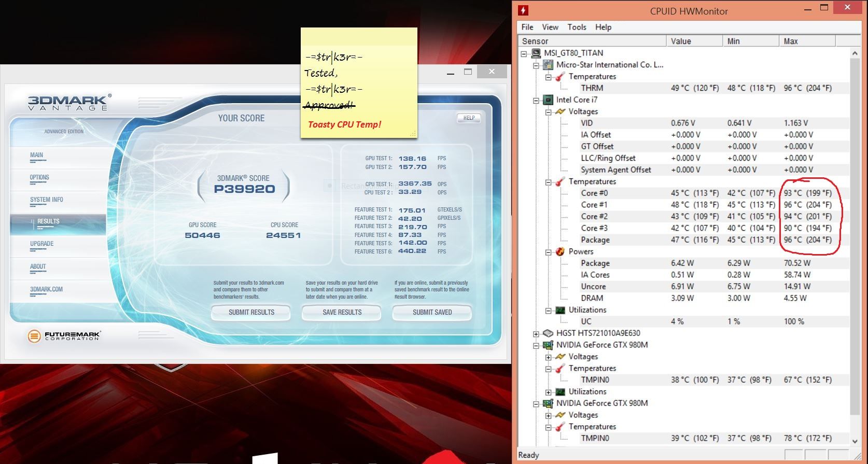Click the Powers flame icon
The image size is (868, 464).
(x=560, y=251)
